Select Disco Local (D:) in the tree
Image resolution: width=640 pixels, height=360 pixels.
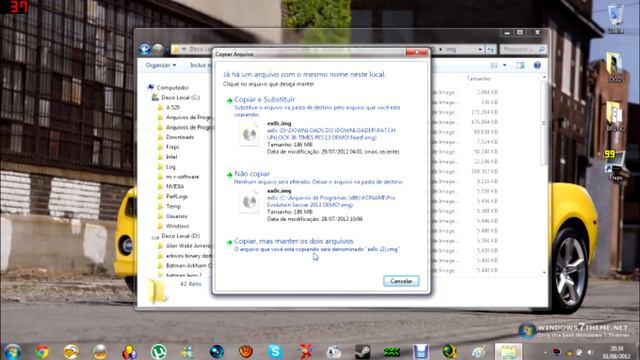(180, 236)
